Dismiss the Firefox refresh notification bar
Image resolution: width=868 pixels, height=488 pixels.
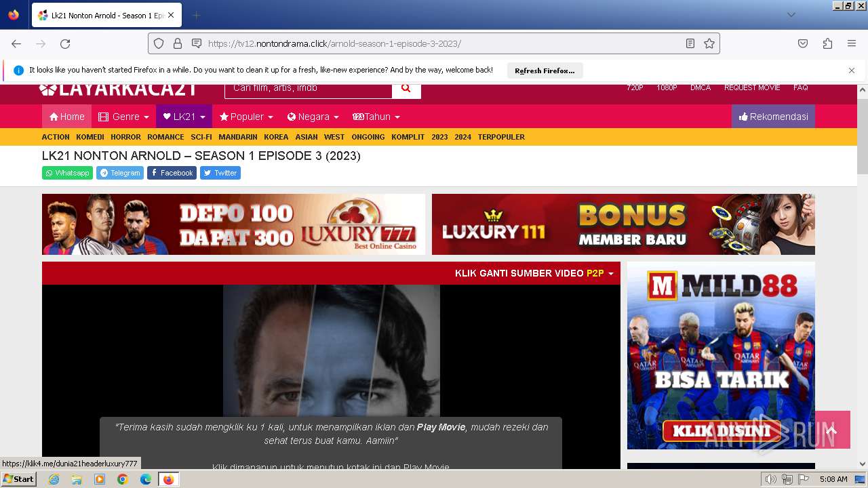point(852,70)
